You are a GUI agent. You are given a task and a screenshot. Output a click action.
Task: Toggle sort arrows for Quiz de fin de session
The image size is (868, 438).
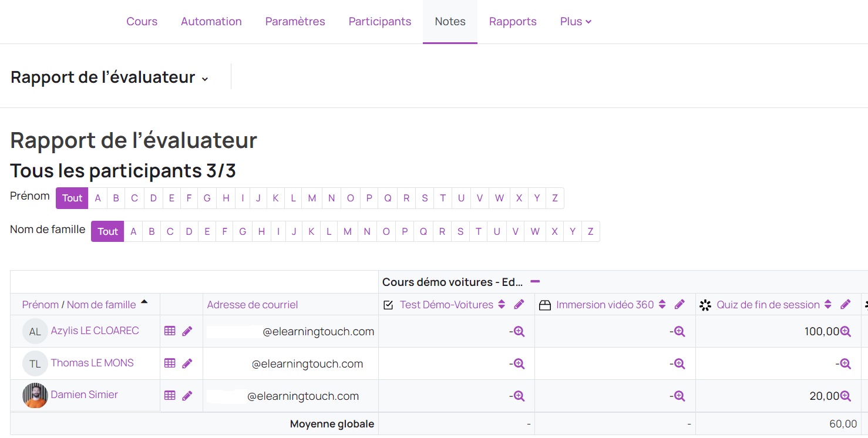pos(828,305)
